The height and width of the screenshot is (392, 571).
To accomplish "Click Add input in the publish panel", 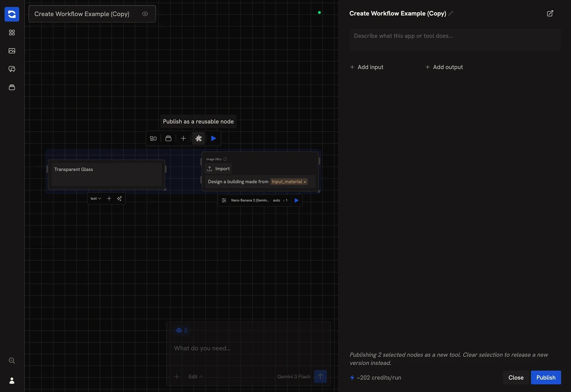I will (367, 67).
